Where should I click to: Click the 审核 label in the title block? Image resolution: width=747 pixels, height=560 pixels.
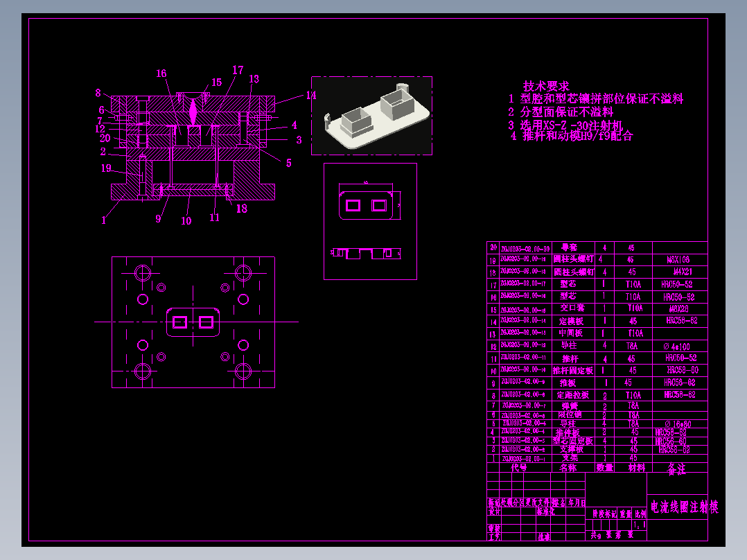click(x=495, y=529)
